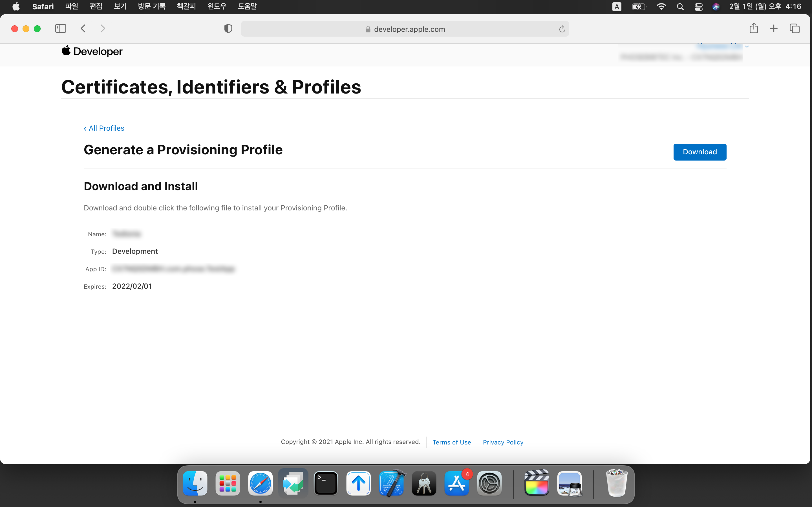Open the 방문 기록 menu

[152, 6]
